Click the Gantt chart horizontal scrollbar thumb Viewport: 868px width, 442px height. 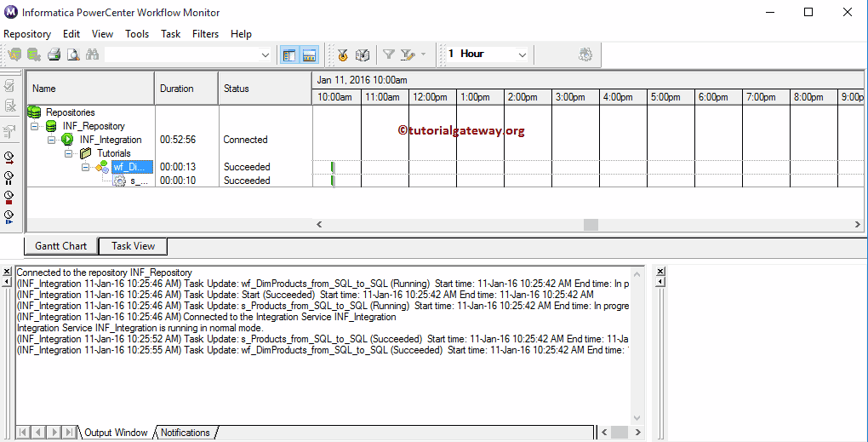[591, 224]
